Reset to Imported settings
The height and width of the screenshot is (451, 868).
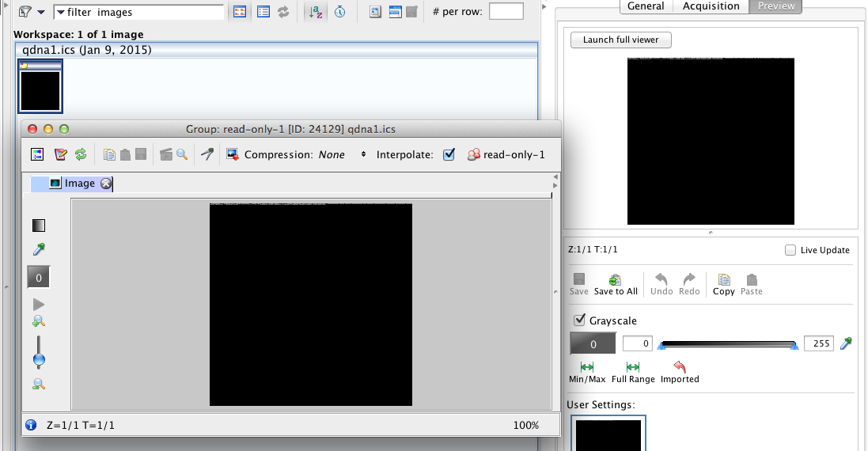pos(680,373)
